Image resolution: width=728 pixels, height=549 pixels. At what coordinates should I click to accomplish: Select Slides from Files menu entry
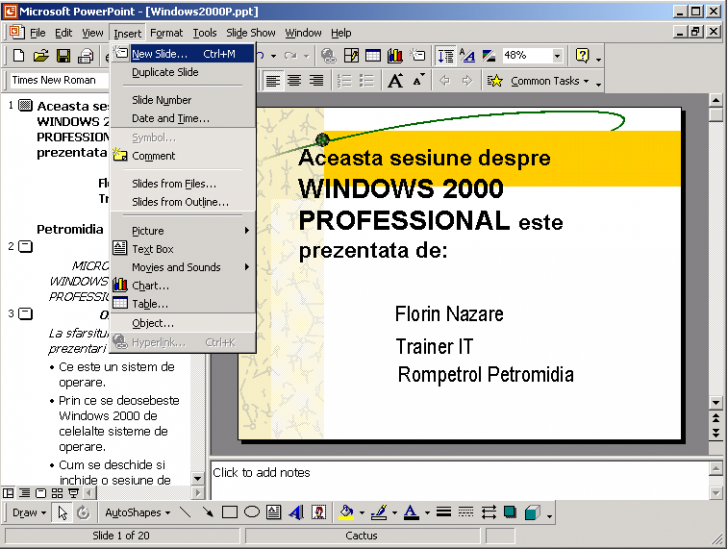(183, 184)
